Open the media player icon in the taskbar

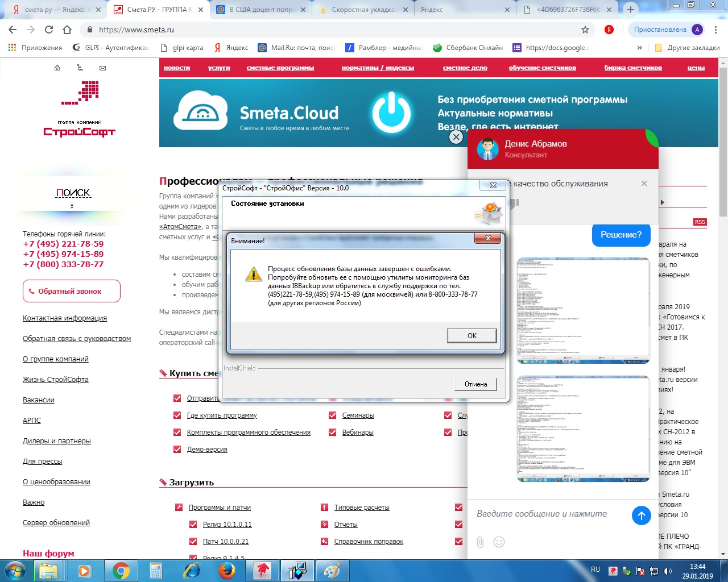(x=84, y=570)
